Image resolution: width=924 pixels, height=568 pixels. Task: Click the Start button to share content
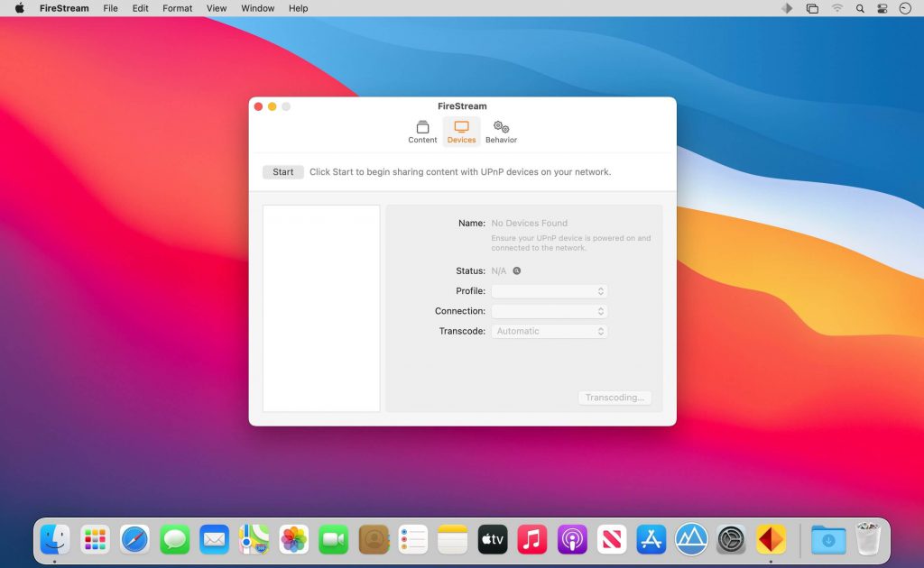click(x=282, y=171)
